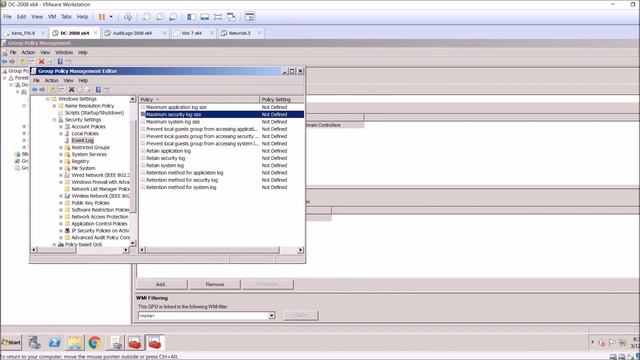Click Delete X icon in Editor toolbar
The image size is (640, 360).
pyautogui.click(x=71, y=89)
